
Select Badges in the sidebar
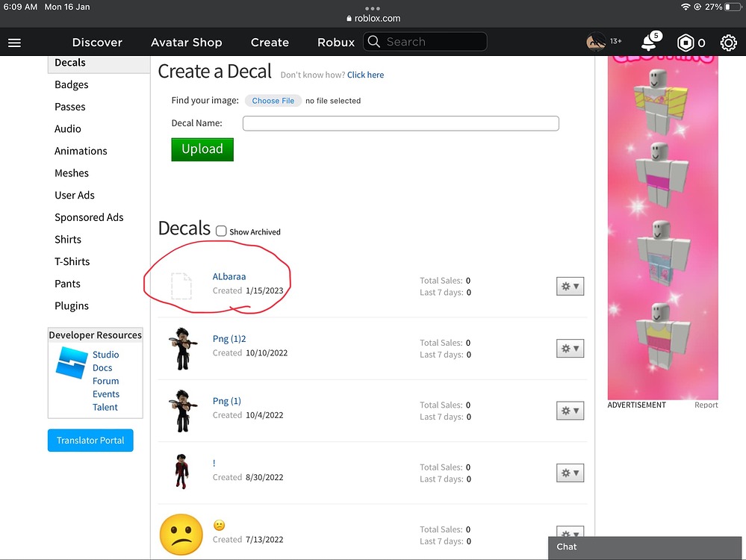[x=72, y=84]
